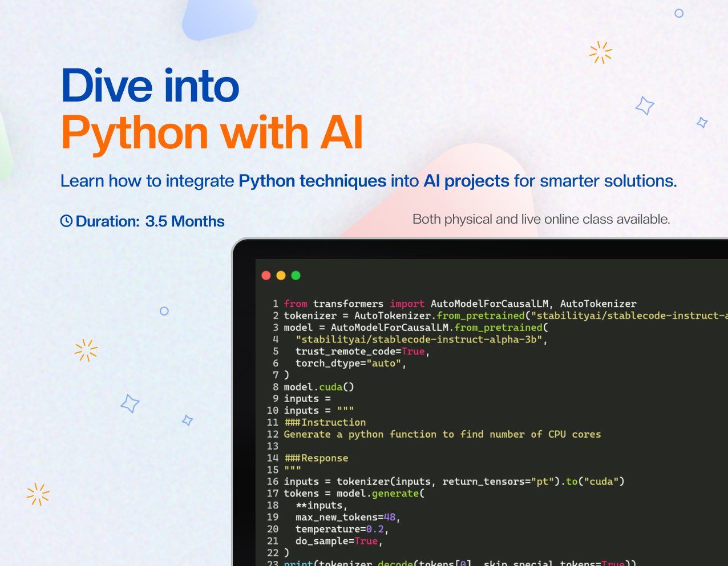This screenshot has width=728, height=566.
Task: Click the bold "AI projects" text
Action: click(466, 181)
